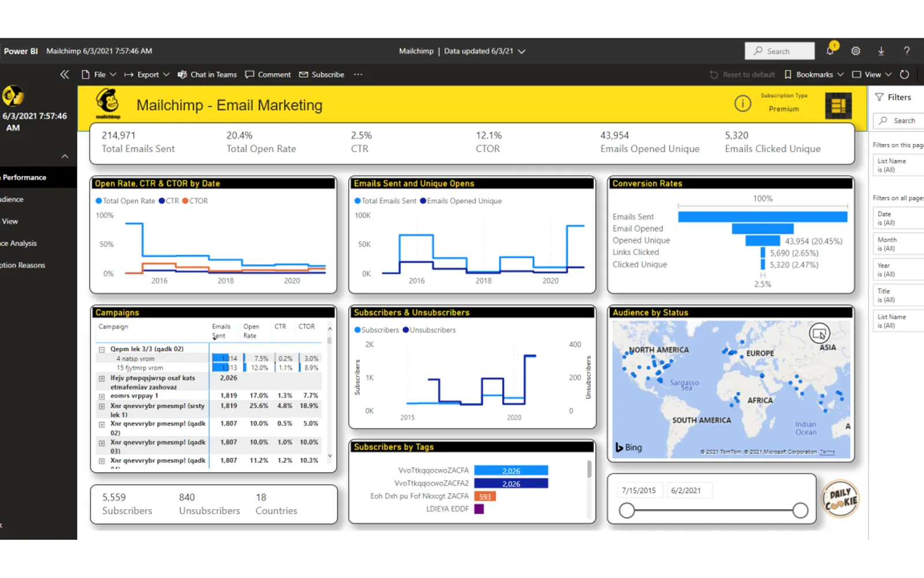
Task: Click the Mailchimp monkey logo
Action: tap(108, 103)
